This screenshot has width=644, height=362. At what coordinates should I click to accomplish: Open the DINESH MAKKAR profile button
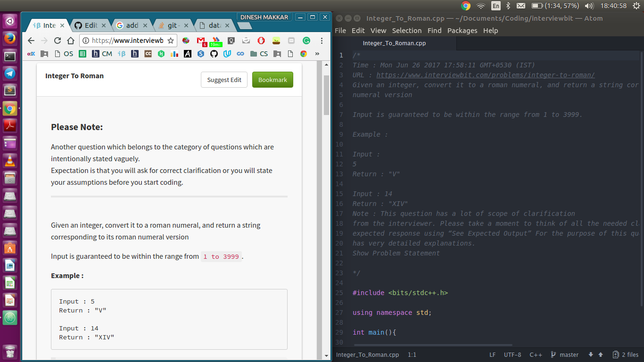[x=264, y=17]
